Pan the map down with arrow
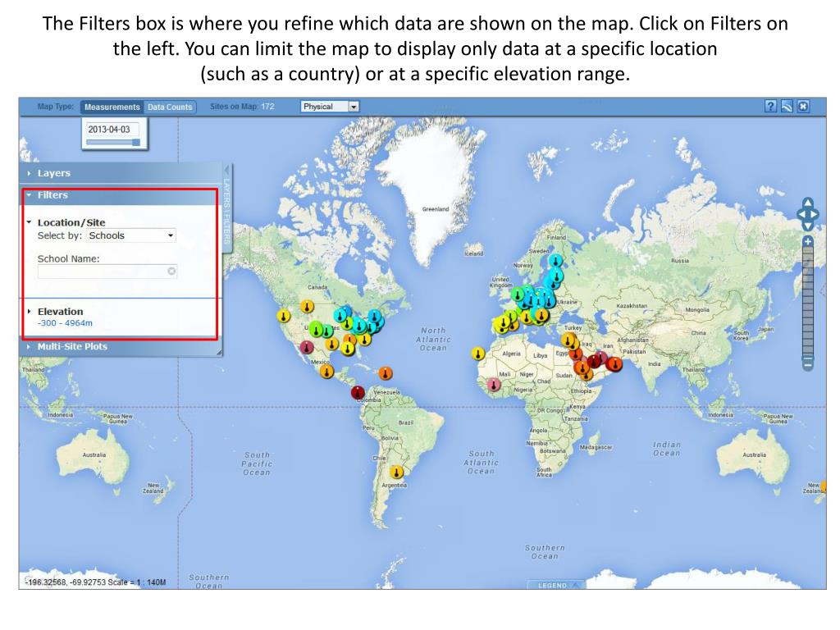Screen dimensions: 840x630 coord(808,226)
